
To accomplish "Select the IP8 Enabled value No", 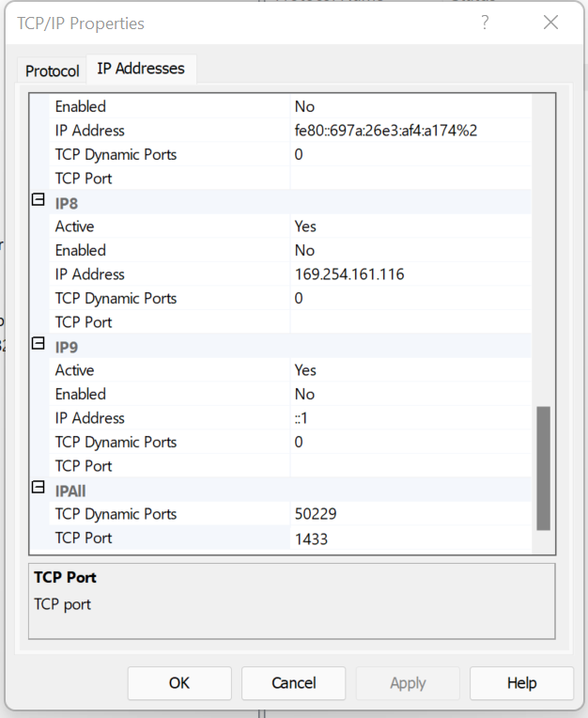I will (410, 250).
